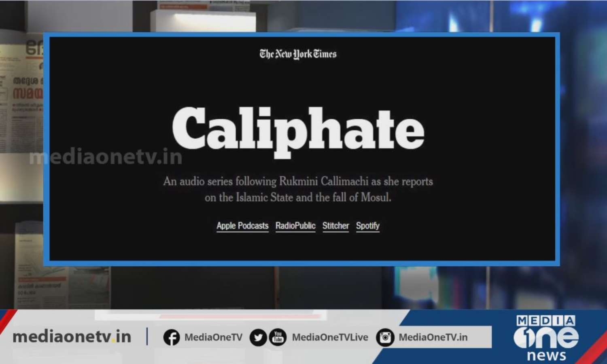Click the YouTube icon in the banner
The height and width of the screenshot is (364, 607).
[x=278, y=337]
